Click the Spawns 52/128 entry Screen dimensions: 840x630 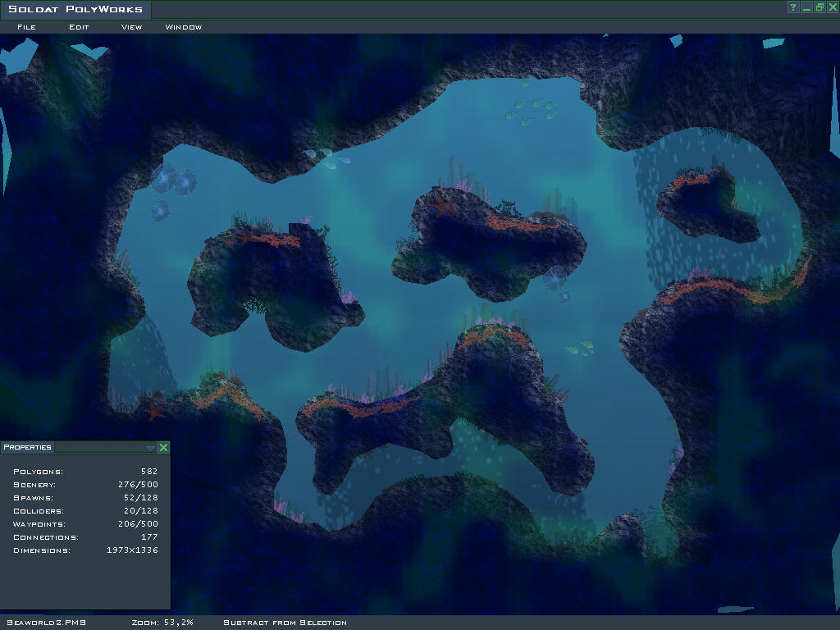coord(140,498)
